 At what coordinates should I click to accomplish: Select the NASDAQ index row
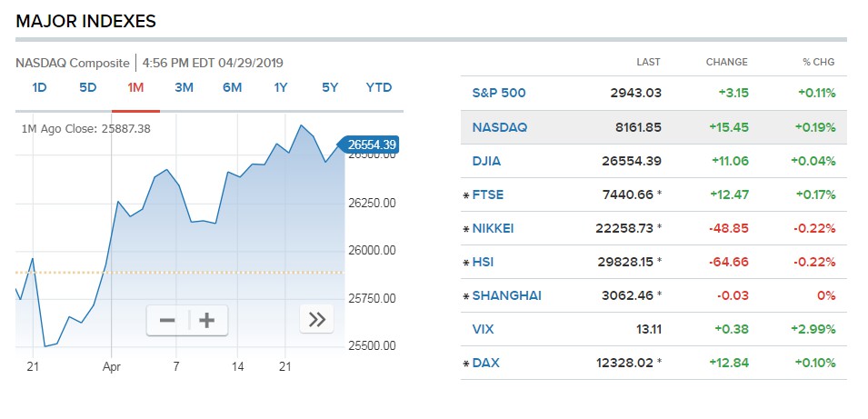(x=499, y=127)
